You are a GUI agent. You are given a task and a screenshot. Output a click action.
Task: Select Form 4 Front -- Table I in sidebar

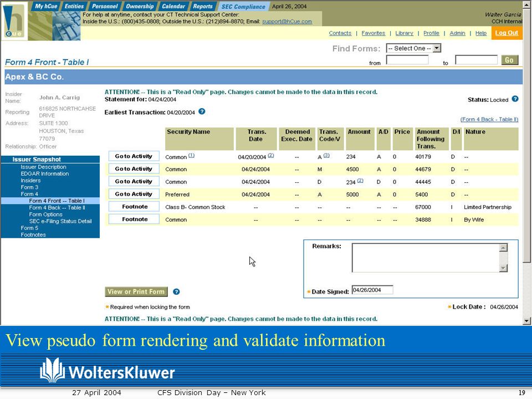(57, 201)
